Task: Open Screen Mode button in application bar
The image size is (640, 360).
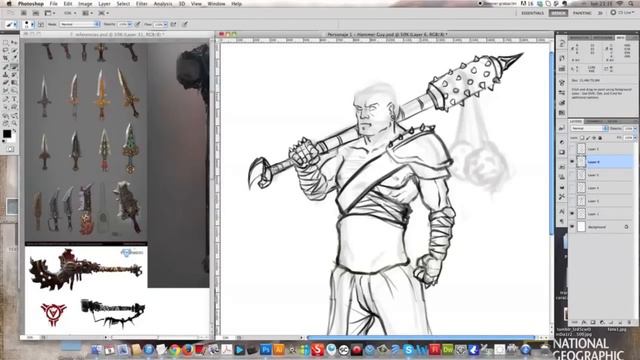Action: tap(103, 13)
